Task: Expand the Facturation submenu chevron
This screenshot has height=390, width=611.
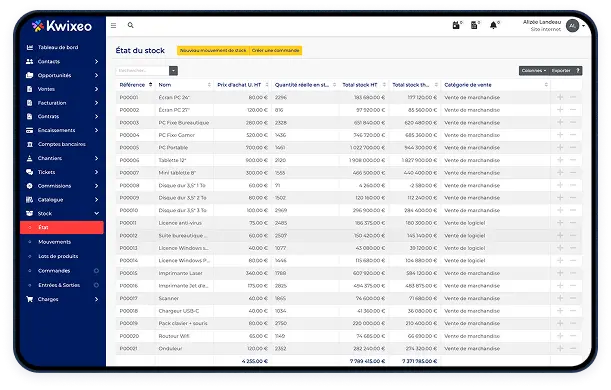Action: [x=96, y=103]
